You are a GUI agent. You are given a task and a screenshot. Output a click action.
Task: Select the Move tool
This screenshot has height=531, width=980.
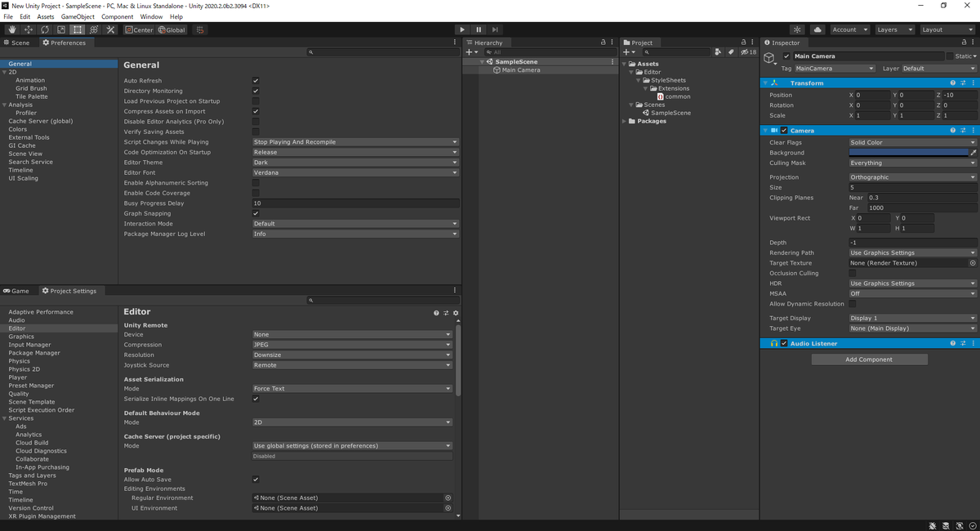pyautogui.click(x=29, y=29)
